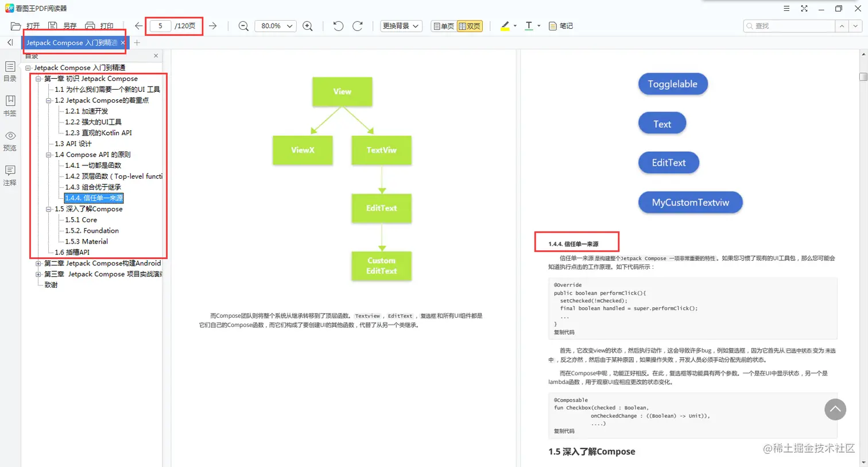868x467 pixels.
Task: Jump to 1.5.2. Foundation section
Action: (x=92, y=231)
